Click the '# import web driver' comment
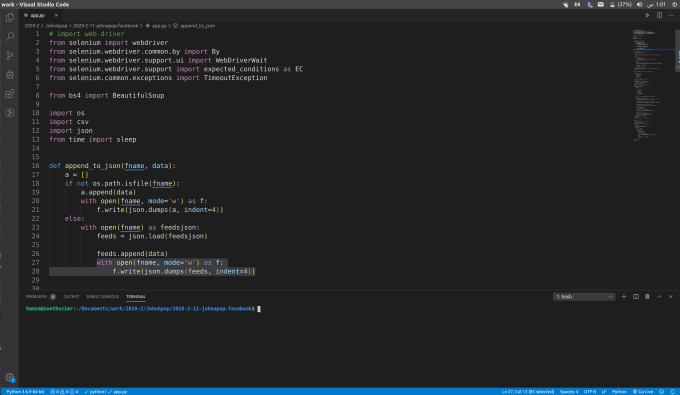The height and width of the screenshot is (395, 680). click(87, 34)
